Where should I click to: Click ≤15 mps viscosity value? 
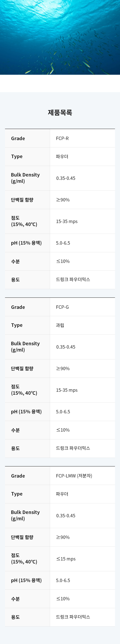pos(66,559)
